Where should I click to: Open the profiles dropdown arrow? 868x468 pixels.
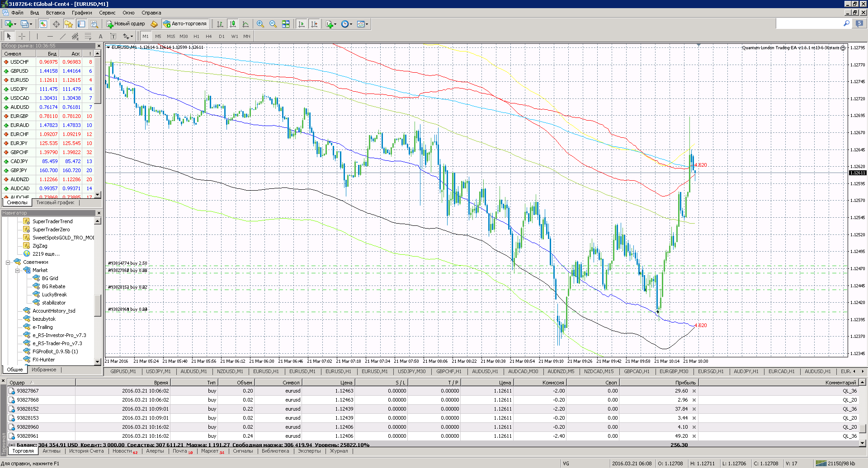coord(31,24)
